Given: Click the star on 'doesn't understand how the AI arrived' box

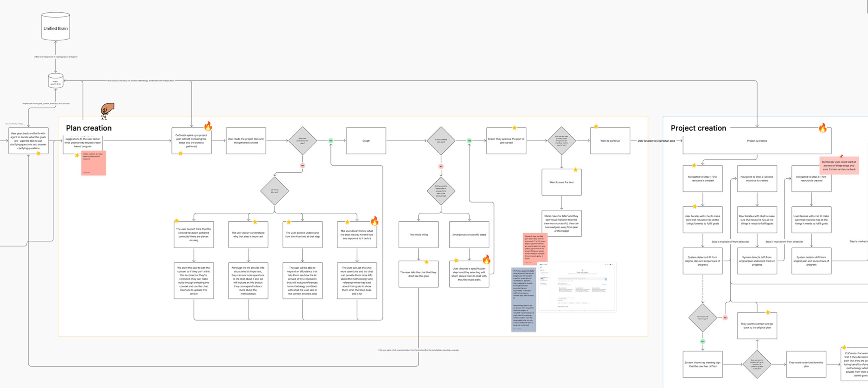Looking at the screenshot, I should tap(288, 222).
